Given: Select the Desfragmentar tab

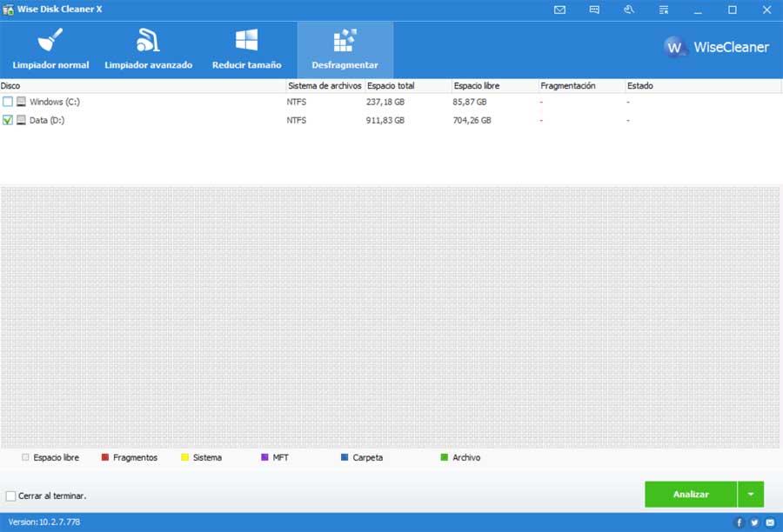Looking at the screenshot, I should [x=345, y=50].
